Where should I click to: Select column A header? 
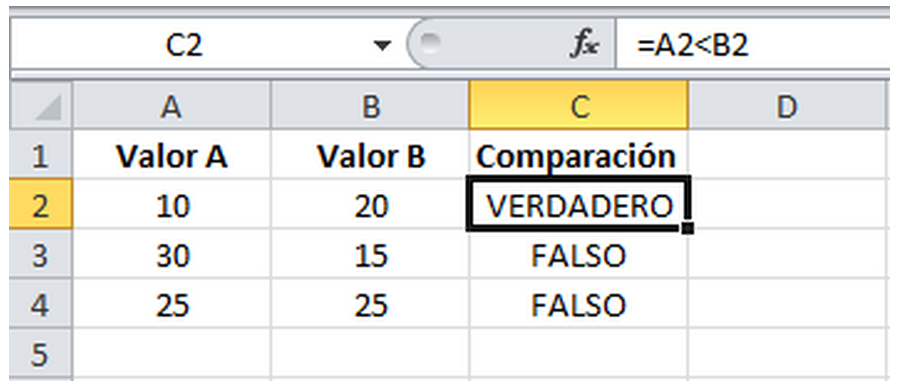point(172,105)
